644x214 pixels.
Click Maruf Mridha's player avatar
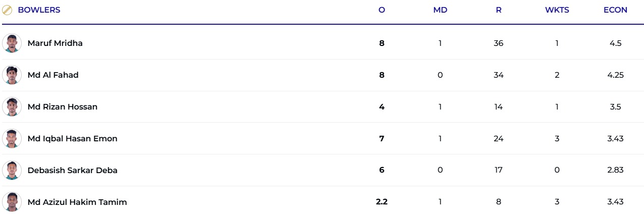point(12,43)
